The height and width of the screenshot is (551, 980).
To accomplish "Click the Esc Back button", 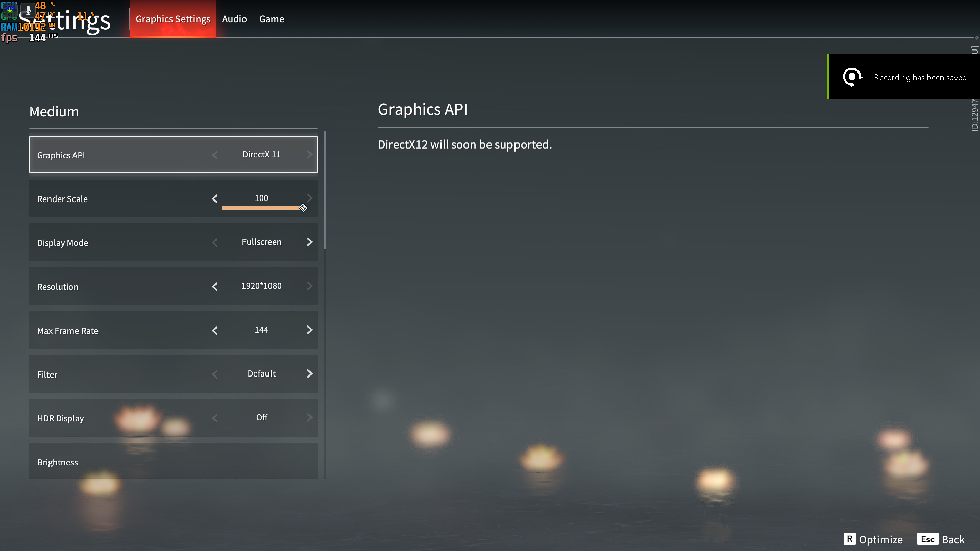I will (941, 539).
